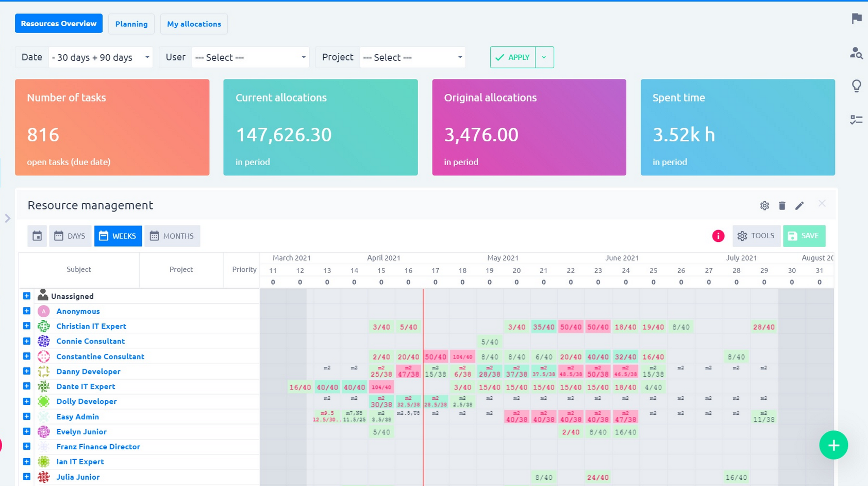
Task: Open the checklist icon in sidebar
Action: coord(856,120)
